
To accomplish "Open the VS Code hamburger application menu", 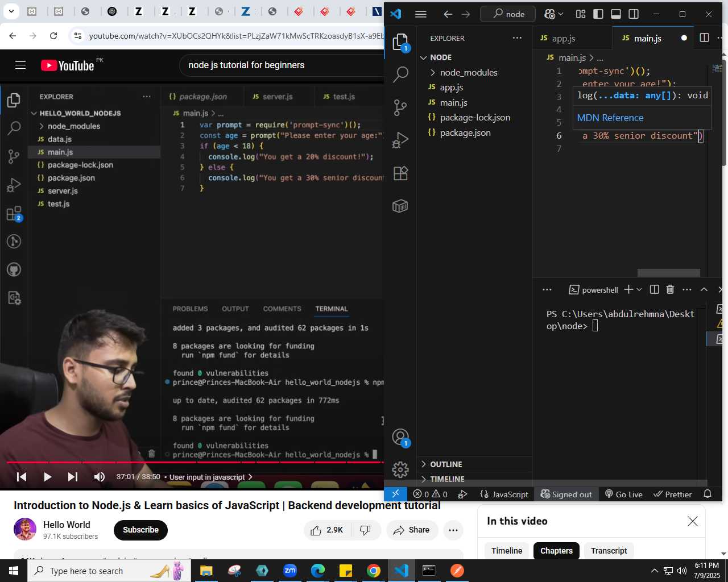I will [421, 14].
